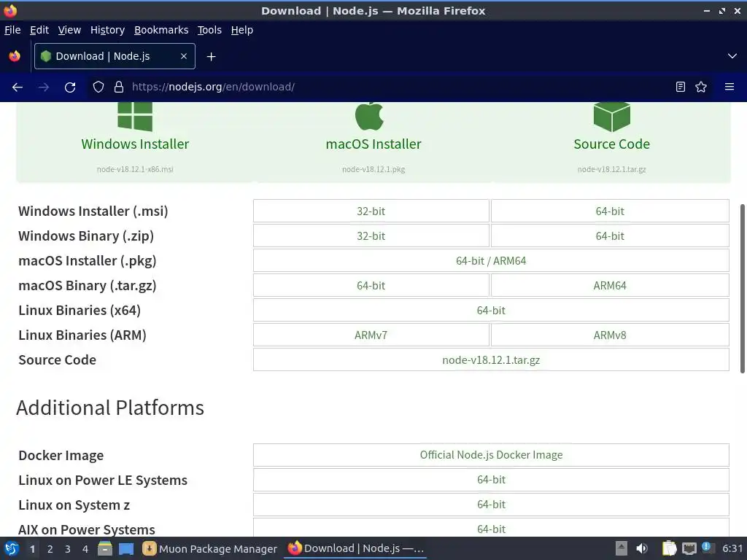
Task: Open the Edit menu
Action: pos(39,30)
